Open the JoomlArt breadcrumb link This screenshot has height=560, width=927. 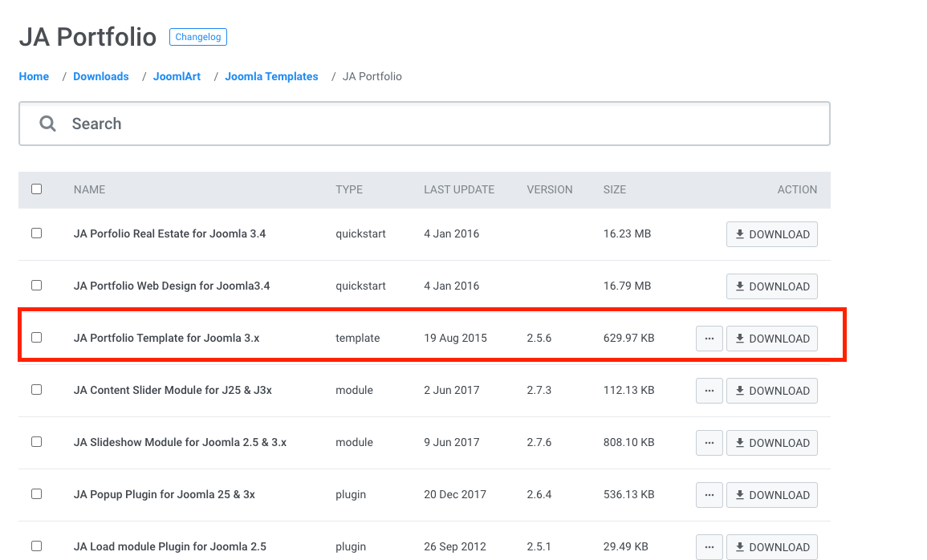coord(177,76)
